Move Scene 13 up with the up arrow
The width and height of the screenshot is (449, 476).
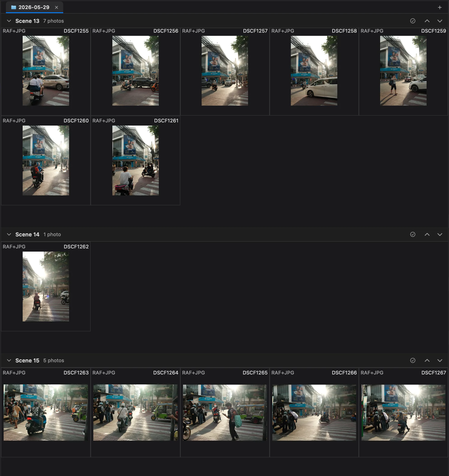pos(427,21)
